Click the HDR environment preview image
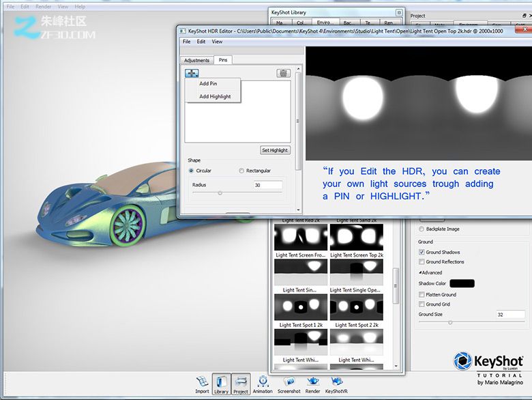 pos(419,104)
